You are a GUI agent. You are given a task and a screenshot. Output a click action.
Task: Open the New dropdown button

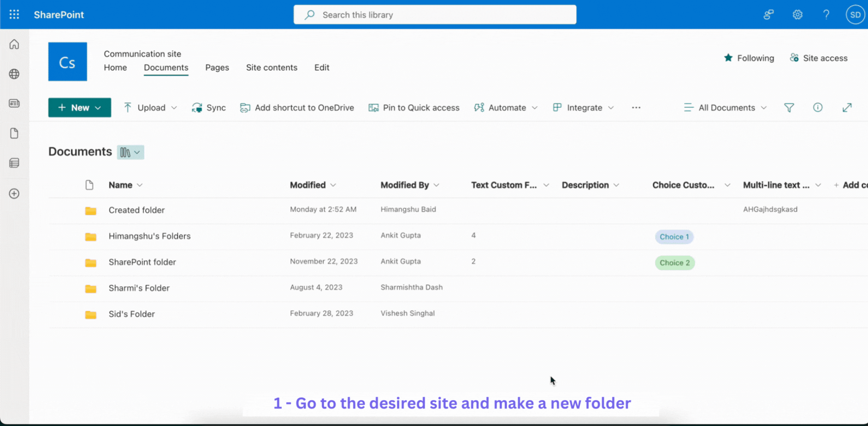[x=80, y=108]
